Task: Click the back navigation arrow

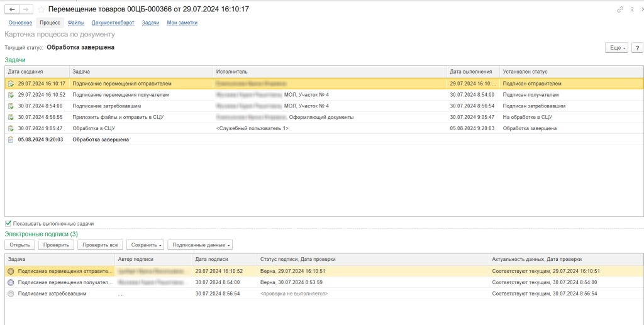Action: point(12,9)
